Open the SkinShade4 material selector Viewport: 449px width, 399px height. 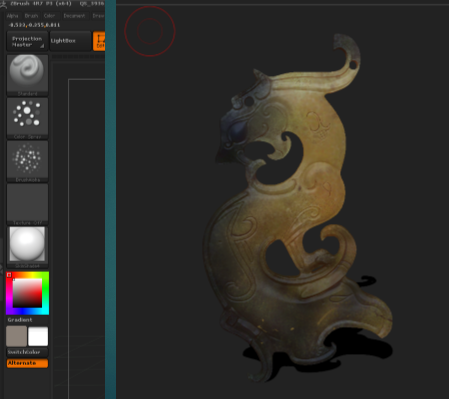(x=27, y=247)
